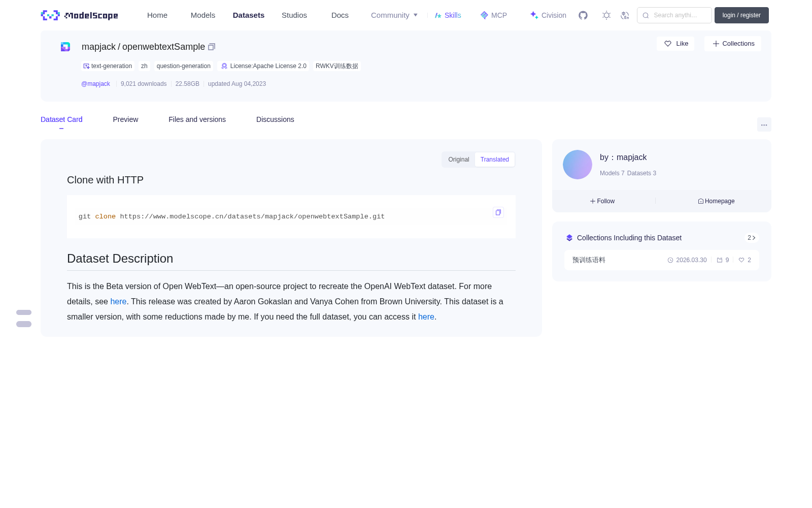Click the mapjack author avatar circle
The height and width of the screenshot is (508, 812).
pos(578,165)
